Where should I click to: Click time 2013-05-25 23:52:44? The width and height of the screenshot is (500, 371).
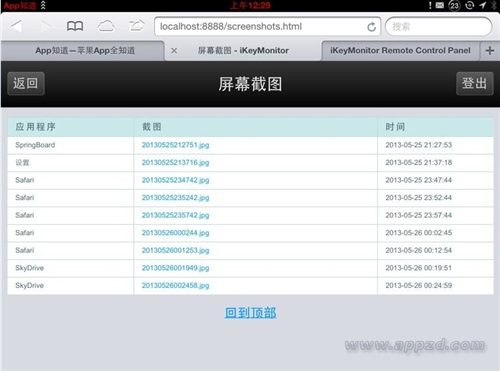pyautogui.click(x=419, y=198)
